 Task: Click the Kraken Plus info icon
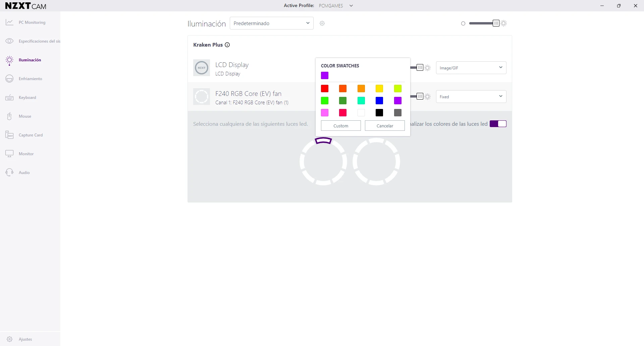point(227,45)
